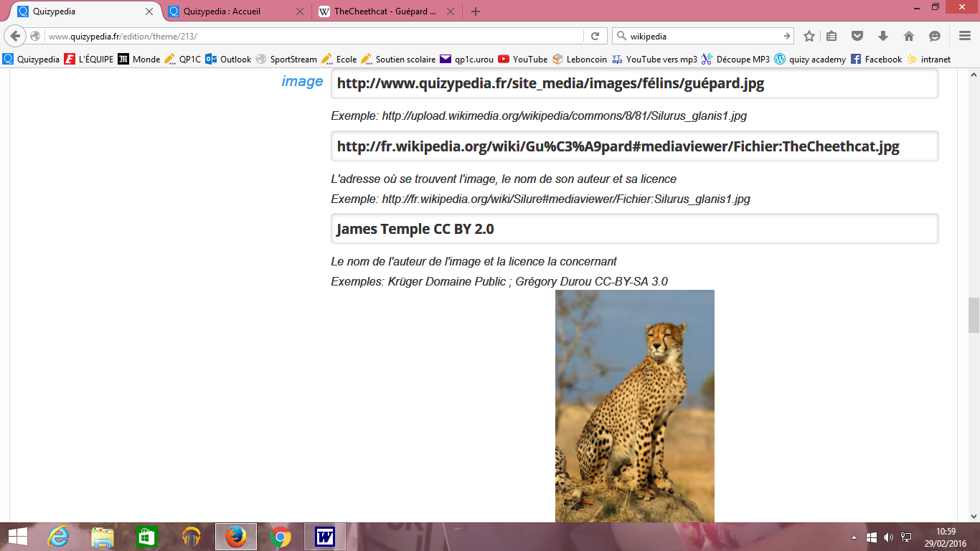Go to the Firefox home page icon
Screen dimensions: 980x551
coord(908,36)
